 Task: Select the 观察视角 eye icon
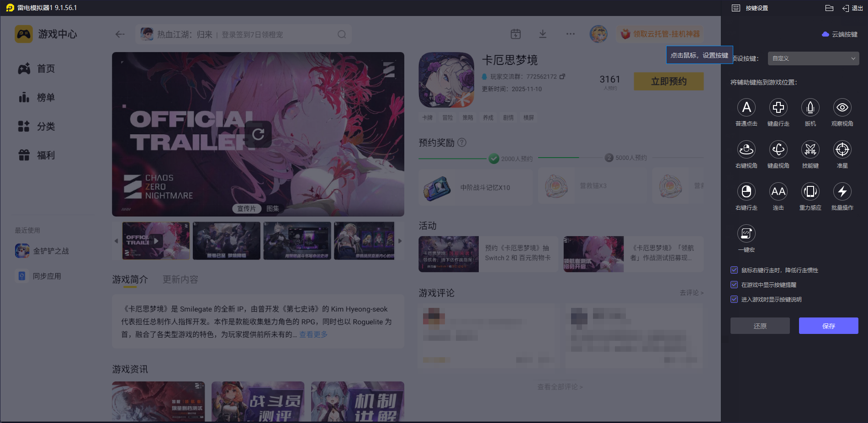coord(842,107)
